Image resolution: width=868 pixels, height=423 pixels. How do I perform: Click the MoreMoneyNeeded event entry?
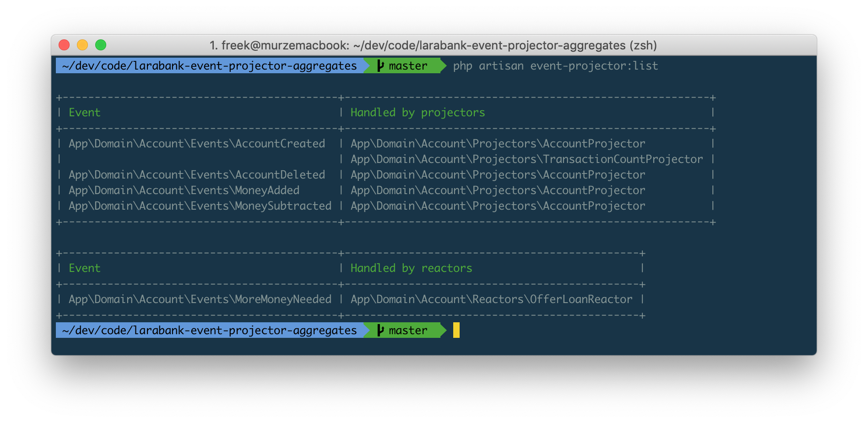pos(200,299)
